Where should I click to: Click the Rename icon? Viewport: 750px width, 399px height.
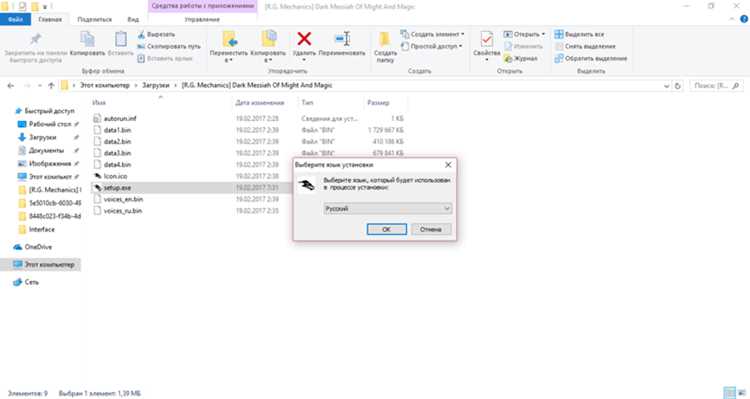click(342, 39)
